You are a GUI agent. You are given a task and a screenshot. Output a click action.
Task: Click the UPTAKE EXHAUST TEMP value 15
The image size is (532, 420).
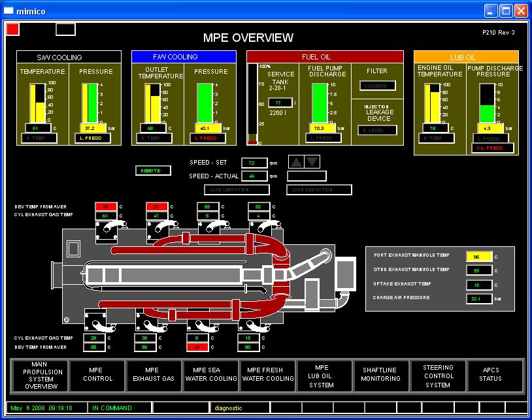tap(479, 285)
